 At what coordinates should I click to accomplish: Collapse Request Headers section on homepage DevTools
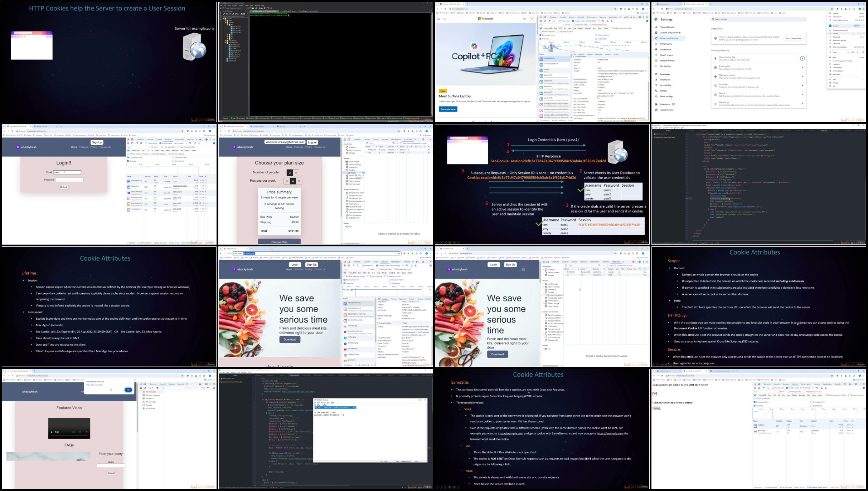coord(378,323)
